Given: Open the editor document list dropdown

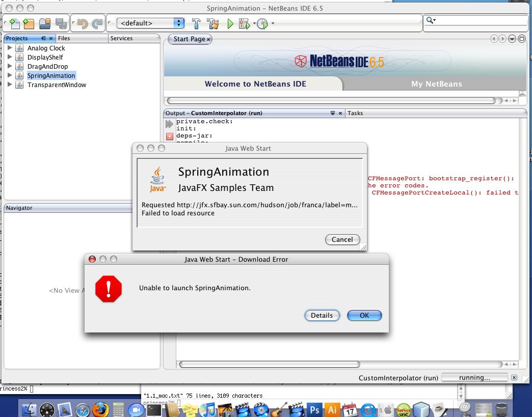Looking at the screenshot, I should 512,39.
